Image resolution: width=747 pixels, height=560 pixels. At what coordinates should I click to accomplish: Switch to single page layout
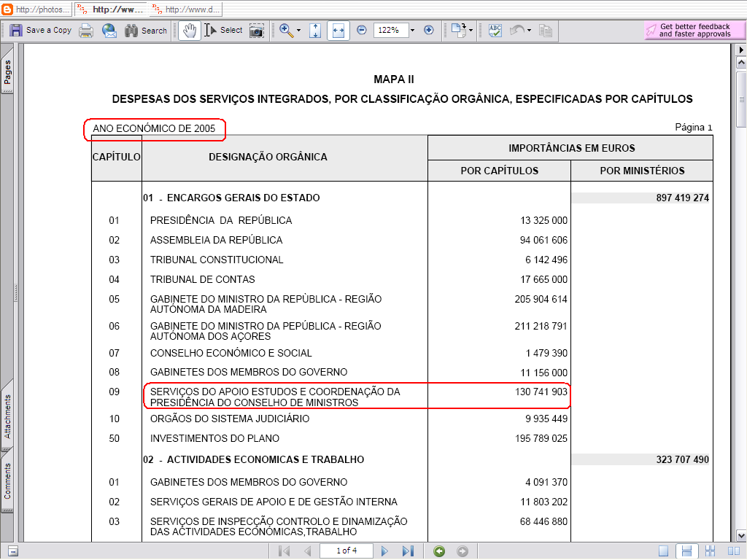(x=663, y=551)
